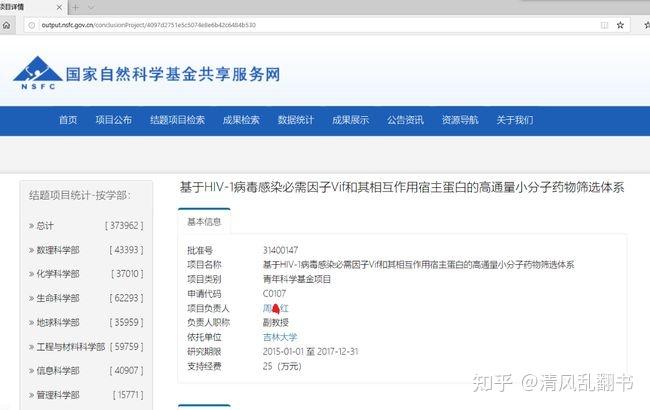The image size is (650, 410).
Task: Open 结题项目检索 navigation item
Action: pyautogui.click(x=177, y=120)
